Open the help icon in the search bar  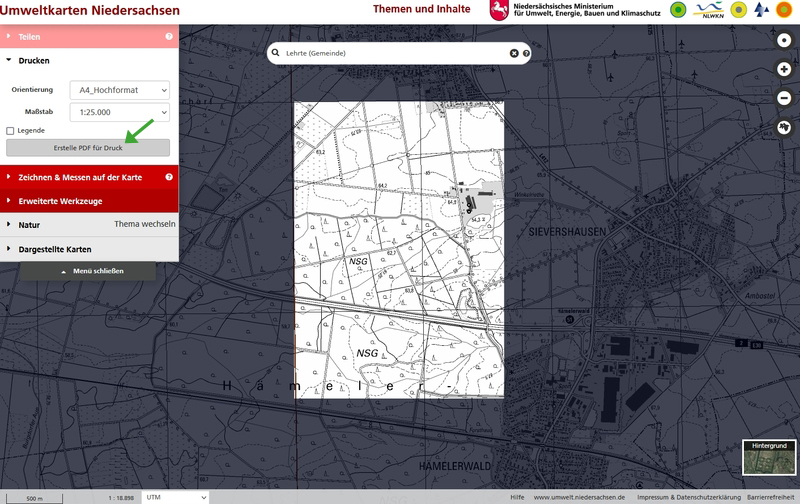point(526,53)
